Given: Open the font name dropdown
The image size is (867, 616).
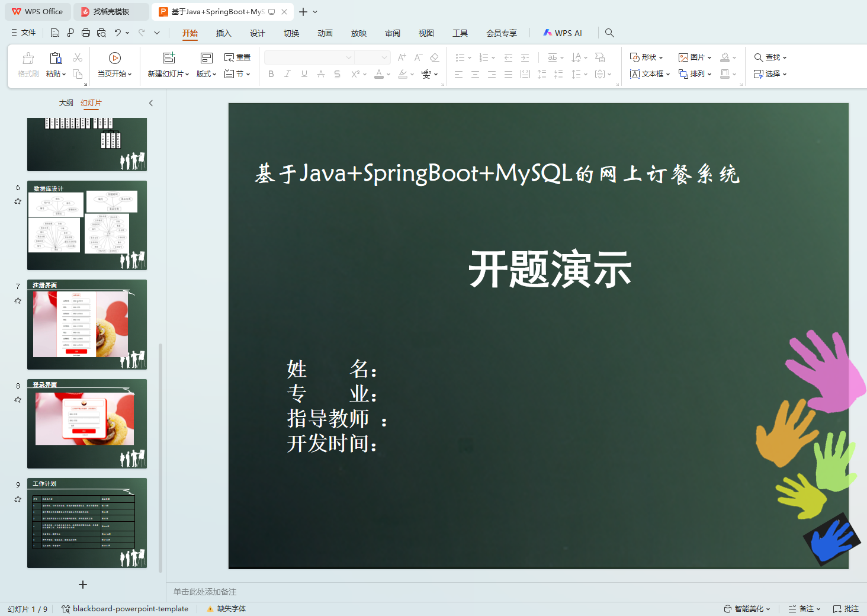Looking at the screenshot, I should click(349, 57).
